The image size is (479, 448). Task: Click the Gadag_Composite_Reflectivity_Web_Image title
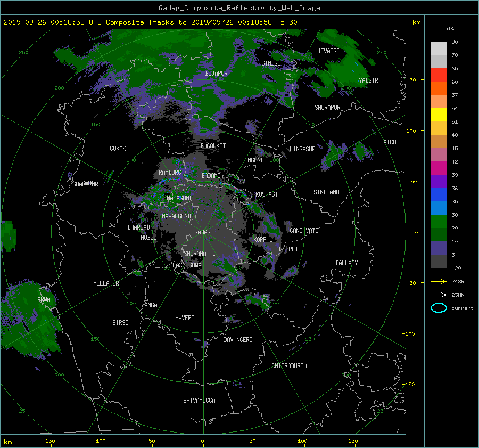point(239,8)
